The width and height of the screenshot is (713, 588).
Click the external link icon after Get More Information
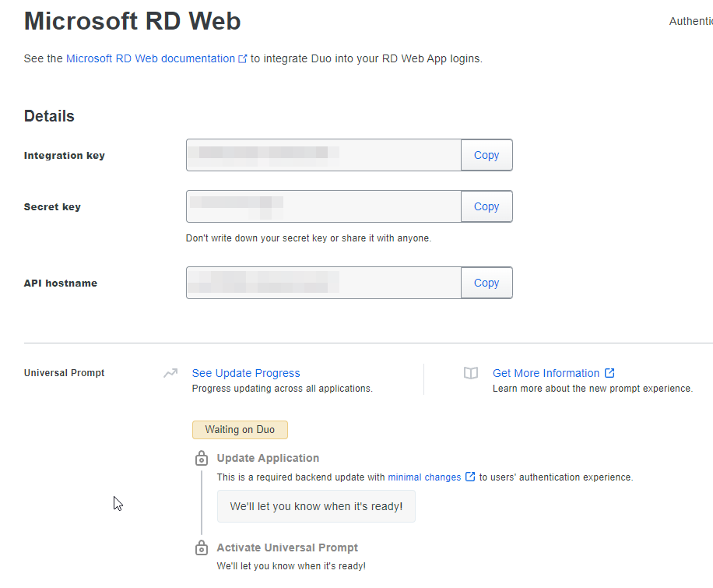coord(609,373)
